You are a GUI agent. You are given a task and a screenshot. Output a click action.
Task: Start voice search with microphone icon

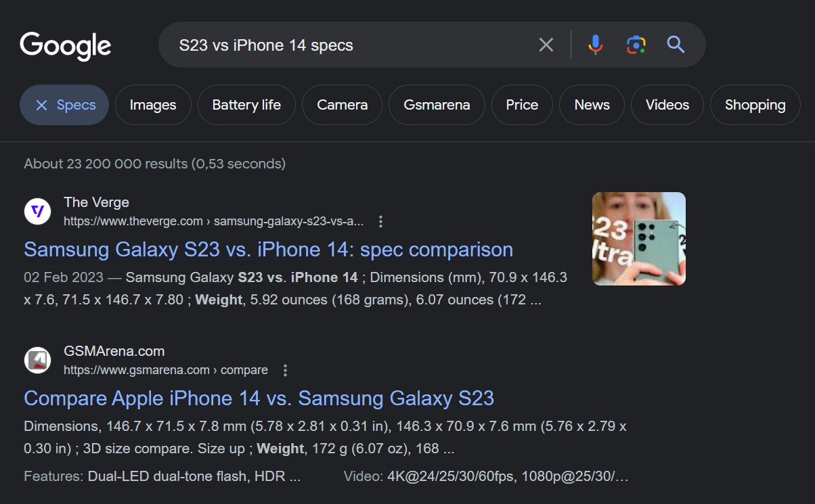coord(595,45)
